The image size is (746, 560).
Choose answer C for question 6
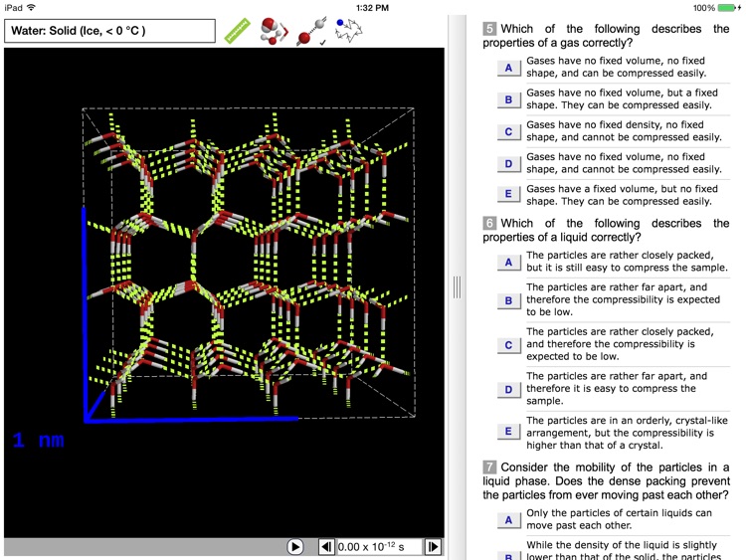pos(508,345)
